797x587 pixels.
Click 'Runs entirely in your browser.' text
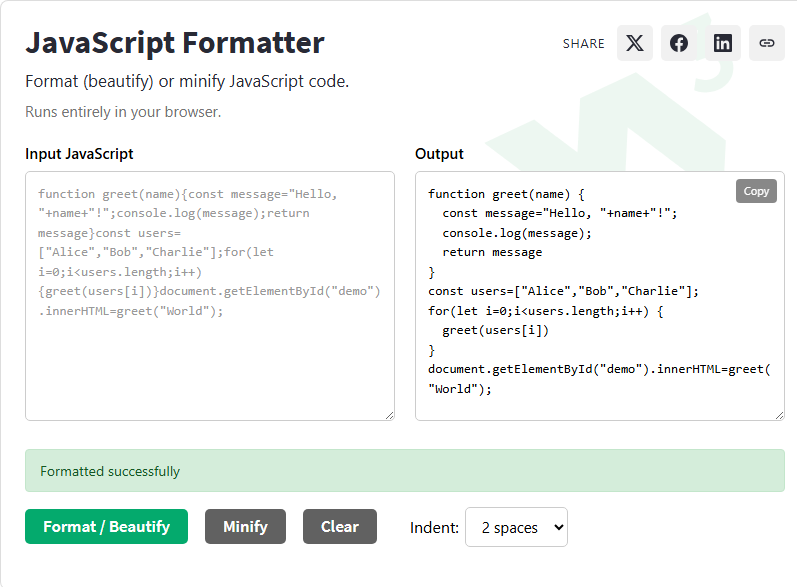tap(123, 112)
